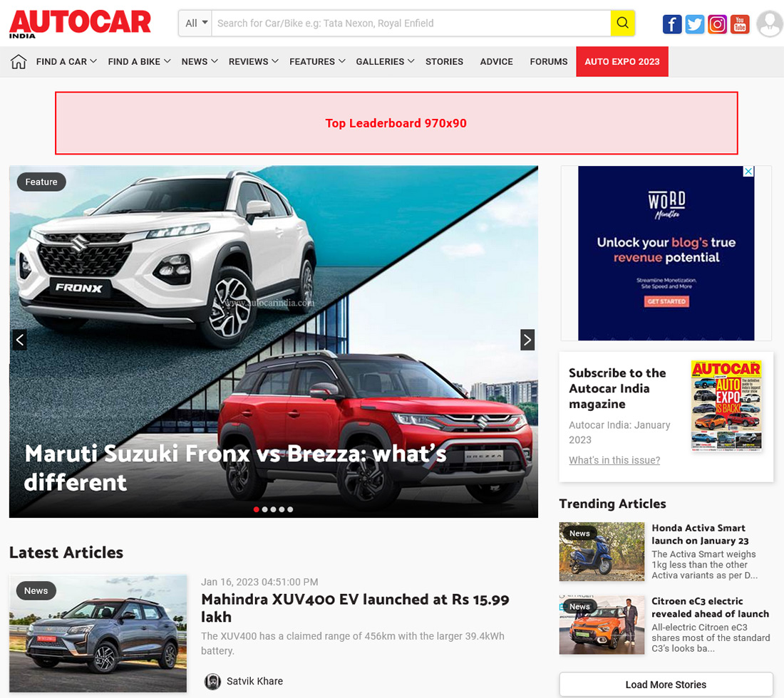The width and height of the screenshot is (784, 698).
Task: Select the first carousel dot
Action: pyautogui.click(x=257, y=510)
